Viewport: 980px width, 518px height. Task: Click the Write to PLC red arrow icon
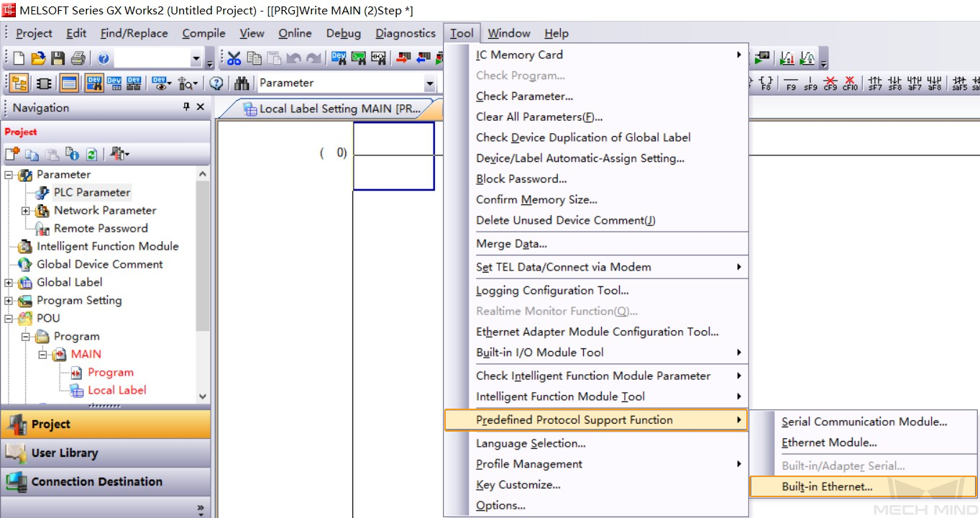(x=403, y=58)
